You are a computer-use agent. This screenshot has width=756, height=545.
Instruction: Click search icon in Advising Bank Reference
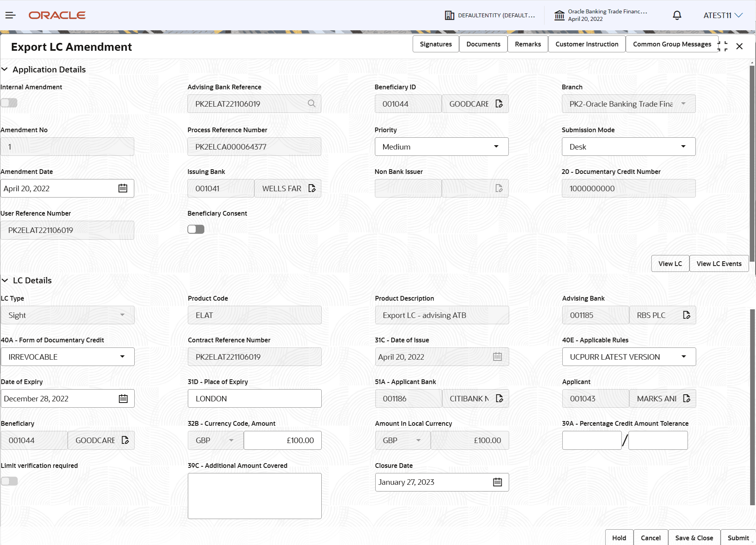(x=311, y=103)
